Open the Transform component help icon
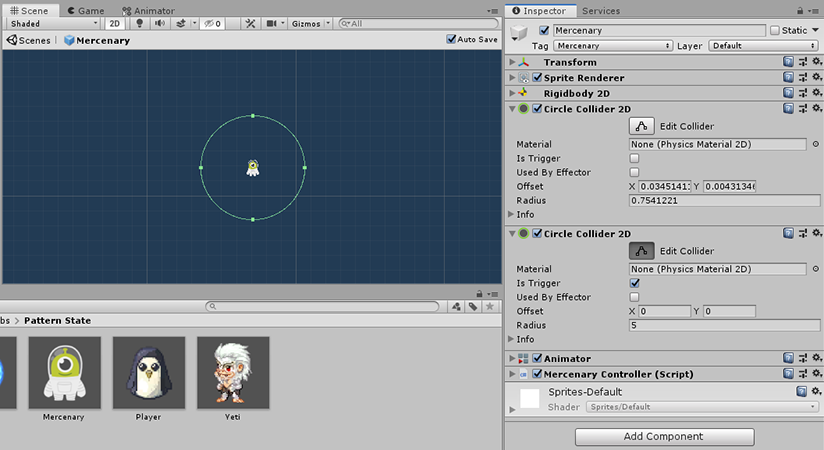This screenshot has height=450, width=824. [789, 62]
